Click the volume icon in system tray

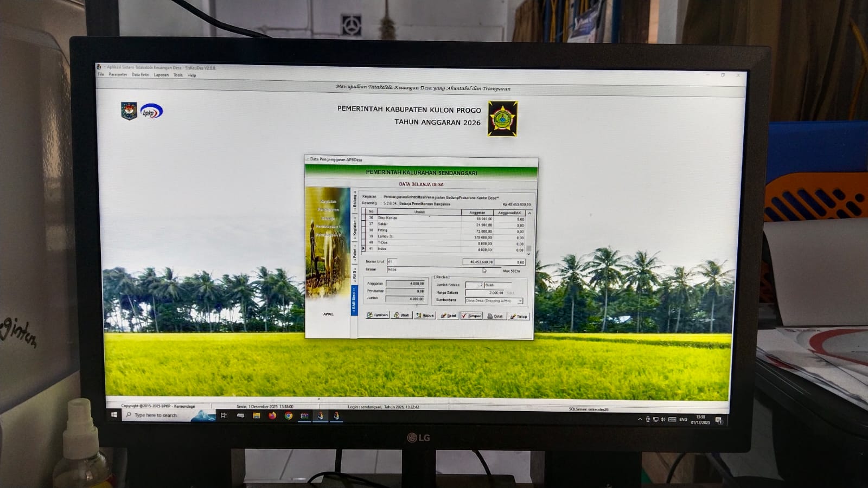coord(663,420)
